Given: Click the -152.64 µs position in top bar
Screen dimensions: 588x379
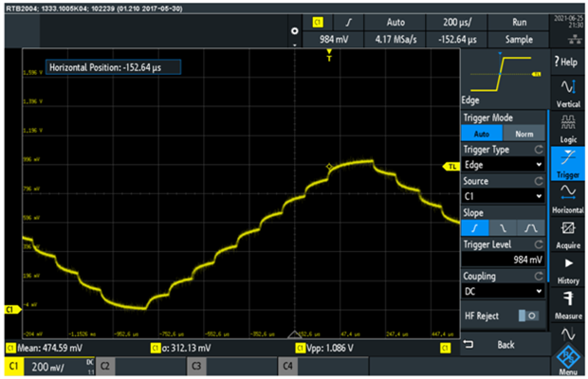Looking at the screenshot, I should (x=457, y=39).
